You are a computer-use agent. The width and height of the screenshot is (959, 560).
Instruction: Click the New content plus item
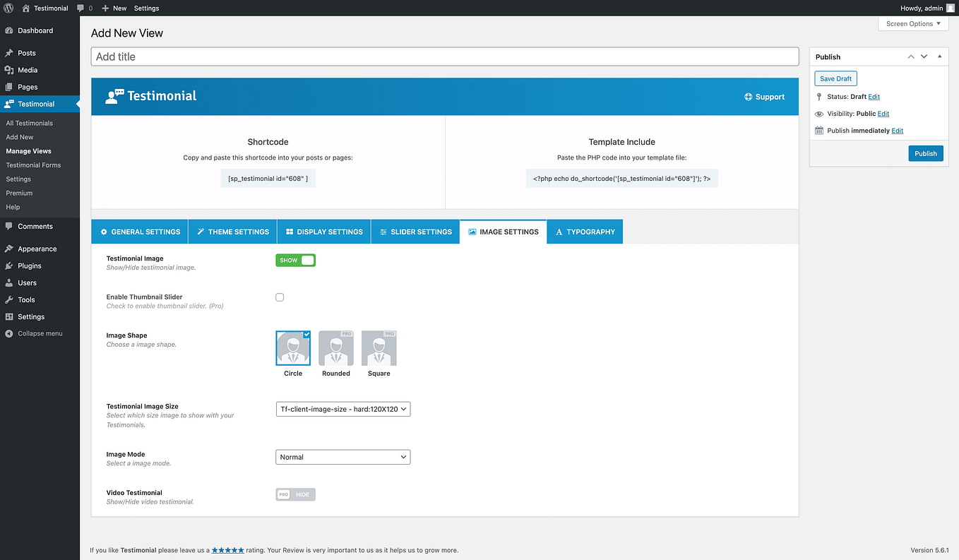pyautogui.click(x=114, y=8)
